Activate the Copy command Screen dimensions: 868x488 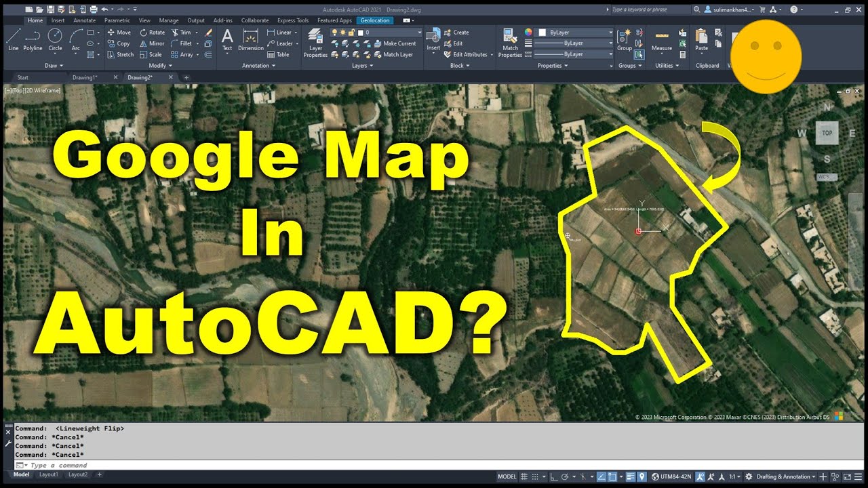118,43
